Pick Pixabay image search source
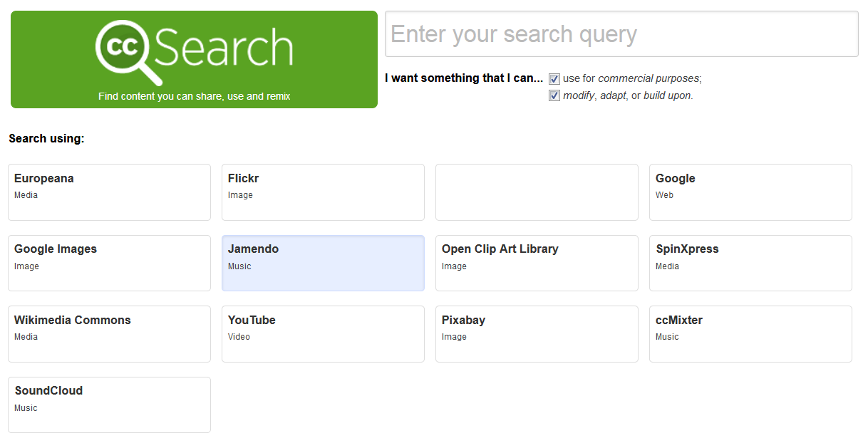Viewport: 868px width, 448px height. (x=537, y=334)
